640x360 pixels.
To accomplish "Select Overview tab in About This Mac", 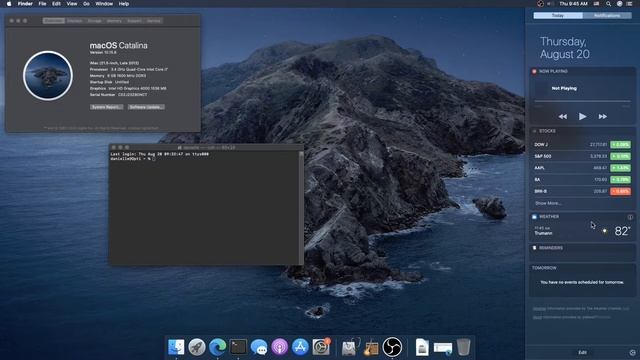I will pyautogui.click(x=53, y=20).
